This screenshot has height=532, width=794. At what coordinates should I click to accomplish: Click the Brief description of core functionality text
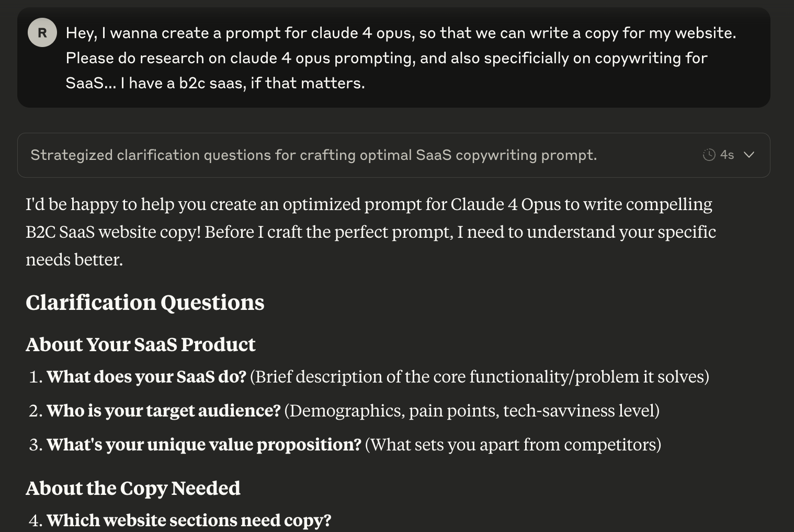tap(480, 377)
